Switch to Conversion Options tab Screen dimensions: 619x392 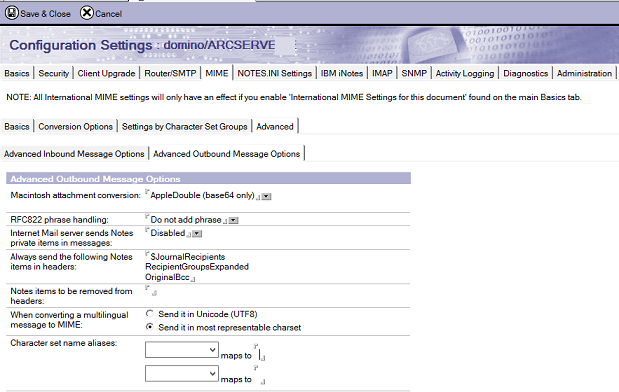75,127
